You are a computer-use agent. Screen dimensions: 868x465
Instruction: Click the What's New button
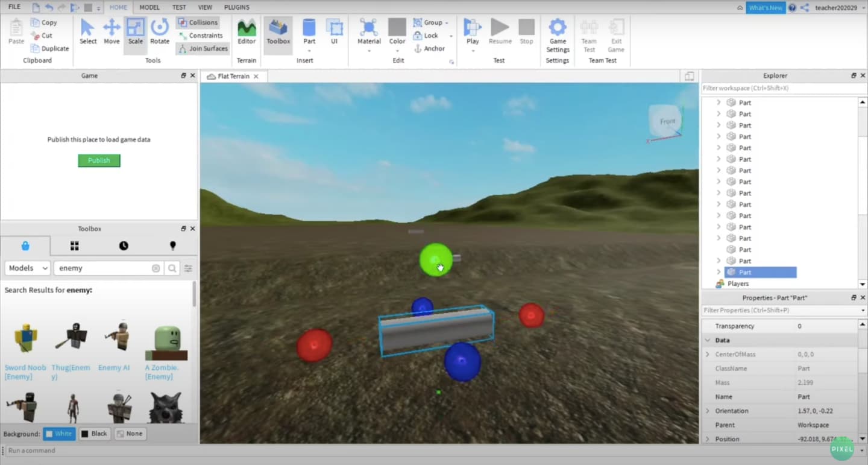pos(766,7)
